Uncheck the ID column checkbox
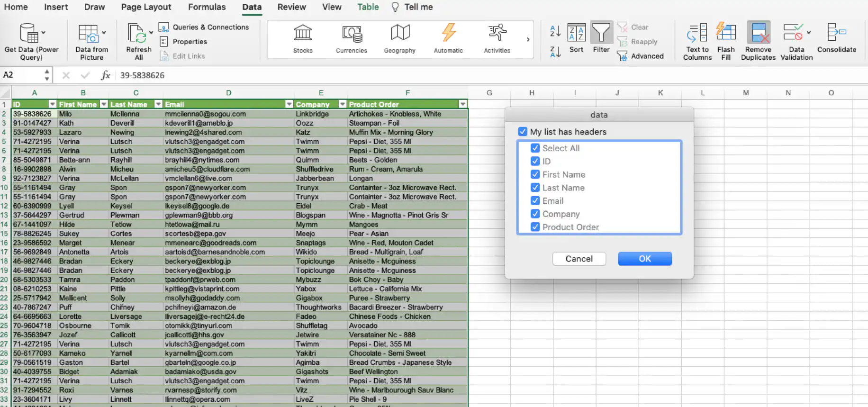Viewport: 868px width, 407px height. [x=535, y=162]
